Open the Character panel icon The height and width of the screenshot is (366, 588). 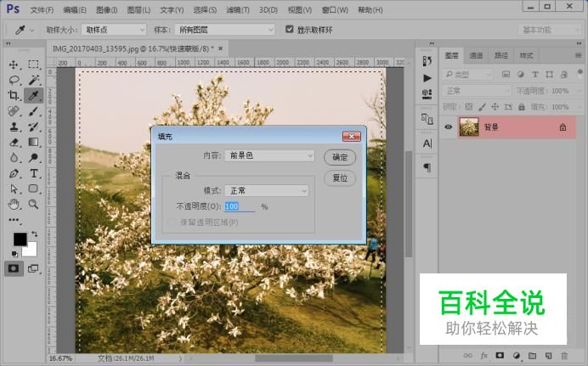(x=427, y=144)
